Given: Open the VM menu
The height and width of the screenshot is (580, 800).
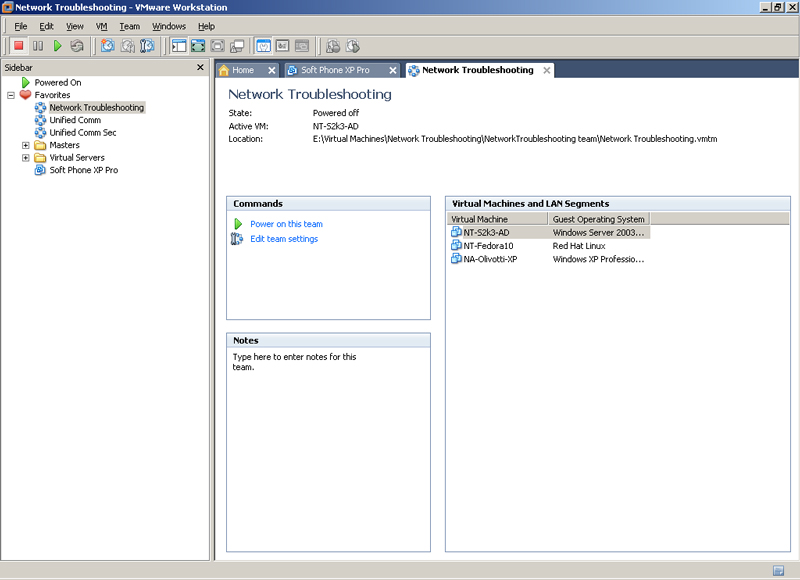Looking at the screenshot, I should tap(102, 26).
